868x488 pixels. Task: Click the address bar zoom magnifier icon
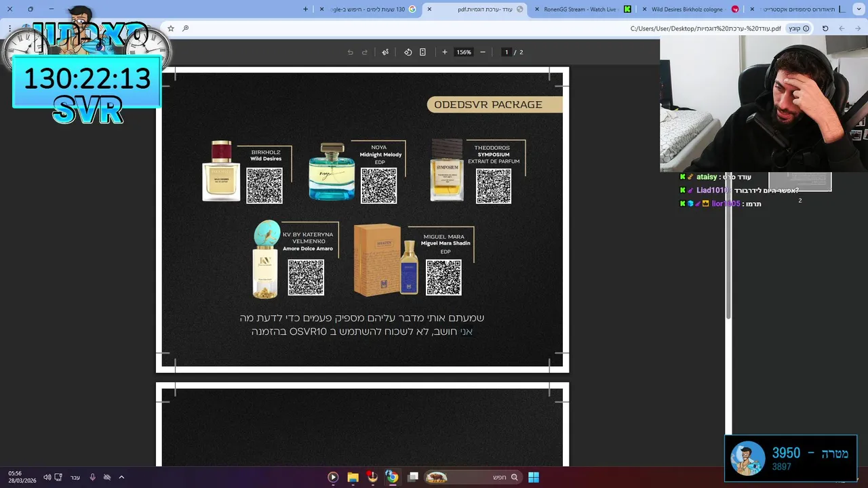(x=185, y=28)
